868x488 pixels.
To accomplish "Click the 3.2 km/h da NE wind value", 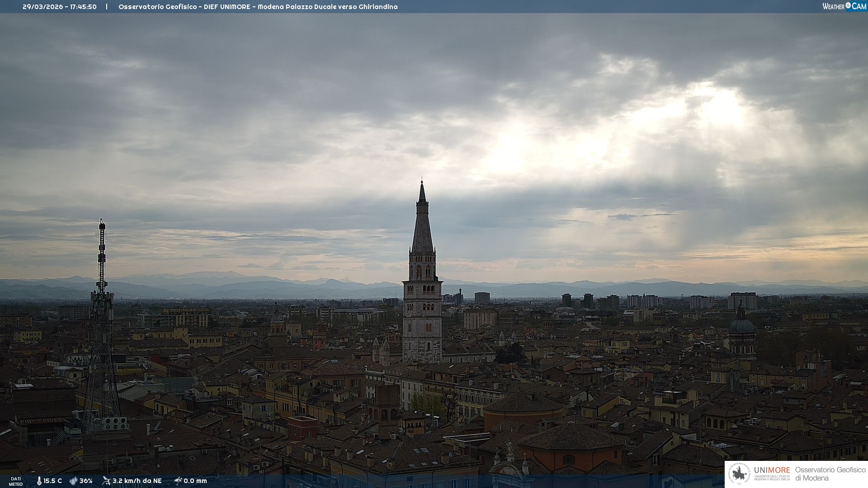I will pos(137,481).
